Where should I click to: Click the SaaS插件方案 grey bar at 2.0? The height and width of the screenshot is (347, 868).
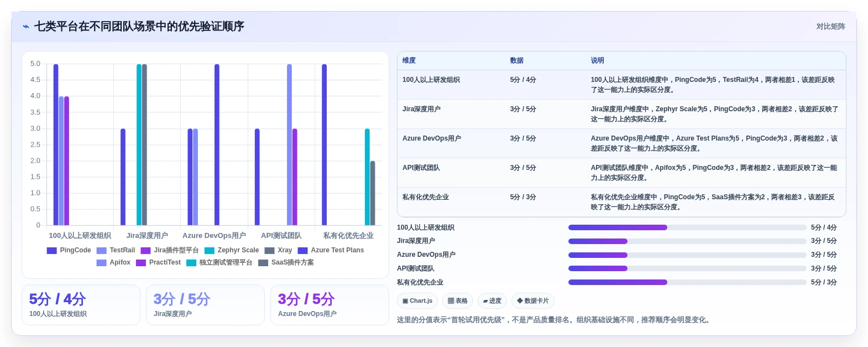[373, 193]
